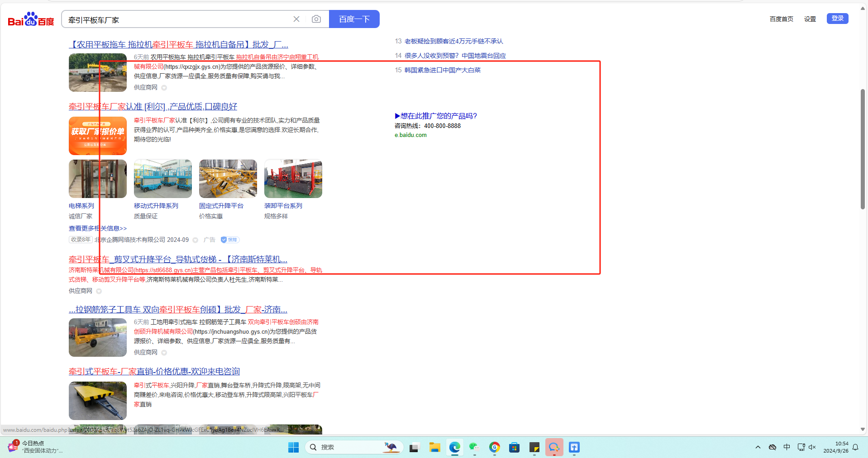This screenshot has width=868, height=458.
Task: Open the 固定式升降平台 text link
Action: click(x=221, y=206)
